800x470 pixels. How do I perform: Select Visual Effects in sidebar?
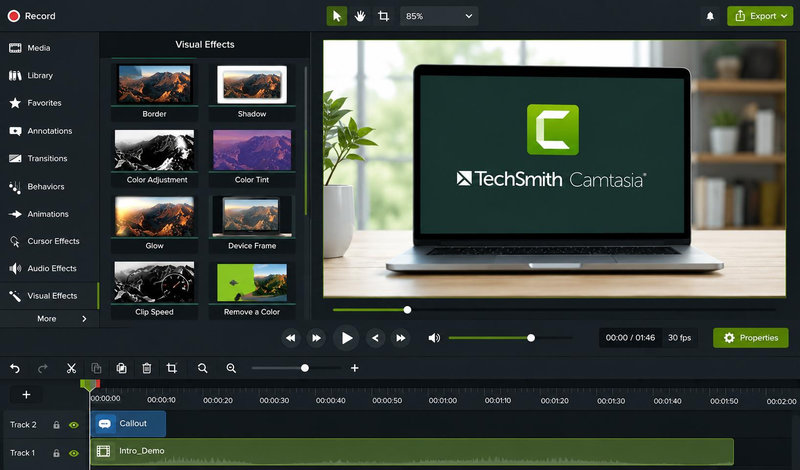click(49, 296)
